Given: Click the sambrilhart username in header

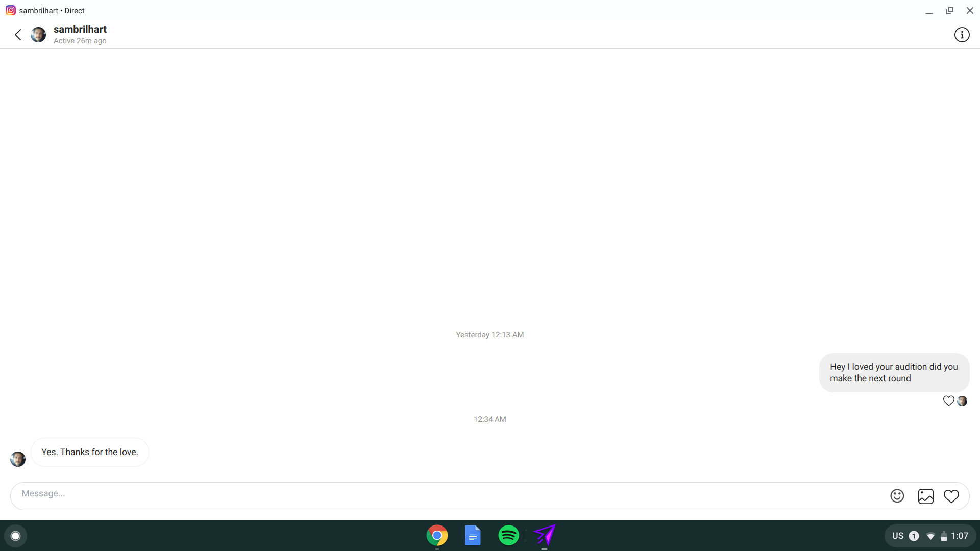Looking at the screenshot, I should [x=80, y=29].
